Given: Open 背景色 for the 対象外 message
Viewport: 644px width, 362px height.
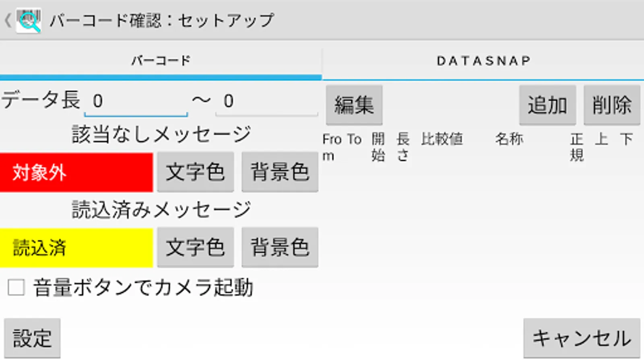Looking at the screenshot, I should [x=280, y=172].
